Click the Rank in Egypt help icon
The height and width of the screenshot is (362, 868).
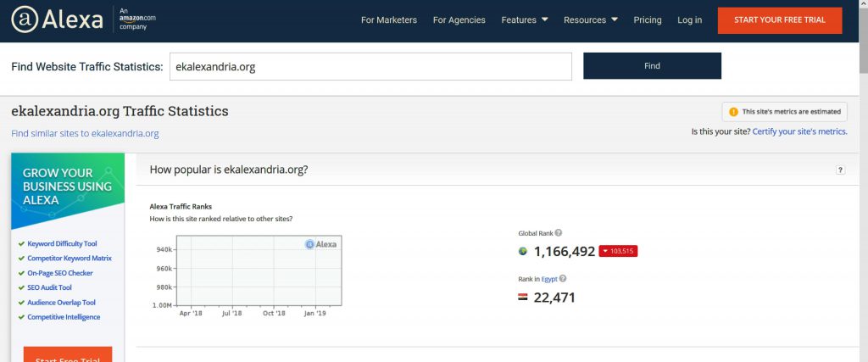click(563, 279)
